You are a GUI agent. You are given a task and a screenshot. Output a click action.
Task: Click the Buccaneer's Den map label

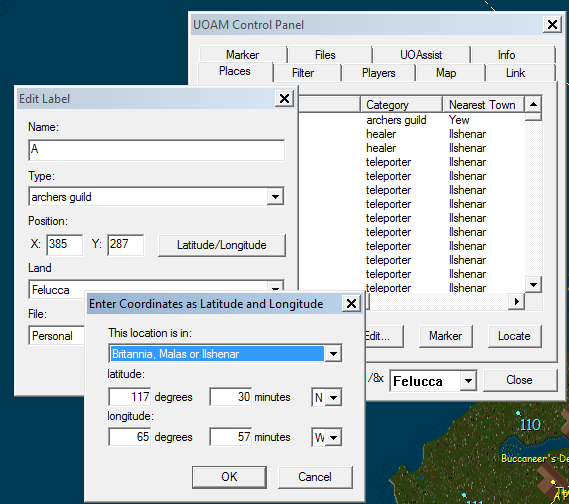535,459
